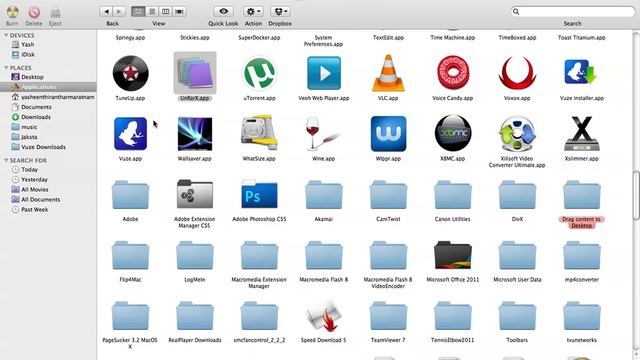The width and height of the screenshot is (640, 360).
Task: Open the TuneUp.app icon
Action: coord(130,73)
